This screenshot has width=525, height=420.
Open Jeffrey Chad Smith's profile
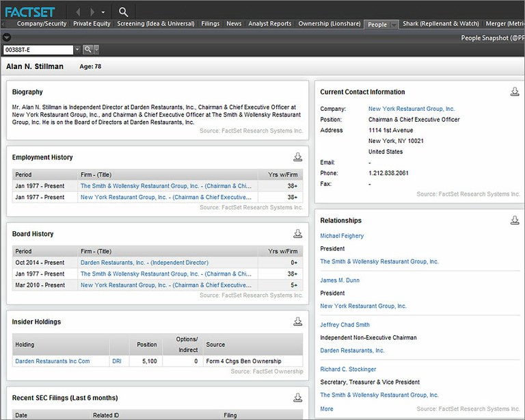pos(345,325)
